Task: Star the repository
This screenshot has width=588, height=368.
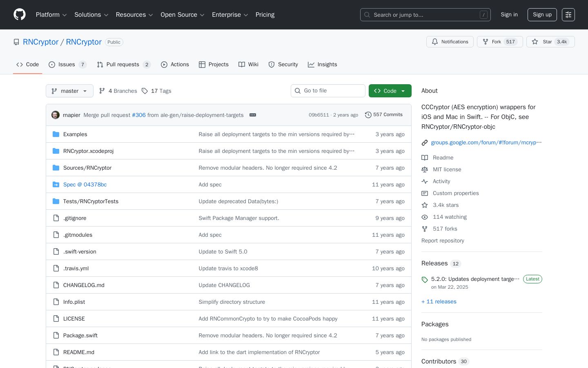Action: tap(550, 42)
